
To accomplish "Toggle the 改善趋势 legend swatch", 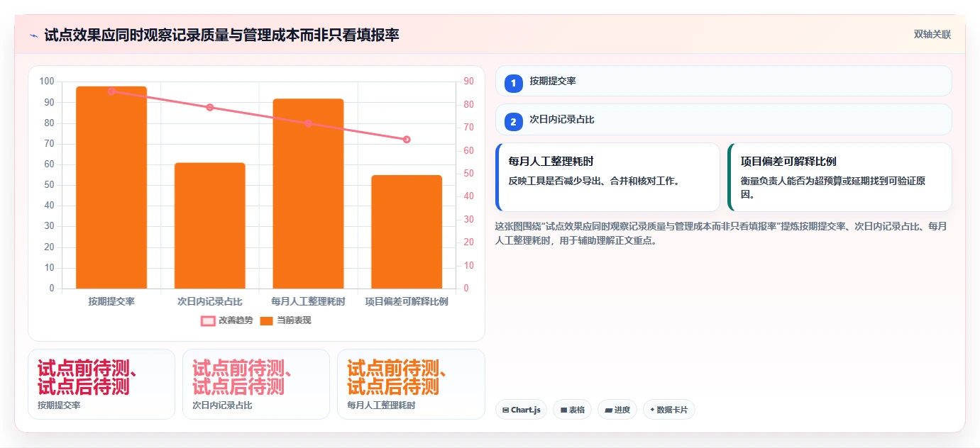I will click(208, 320).
